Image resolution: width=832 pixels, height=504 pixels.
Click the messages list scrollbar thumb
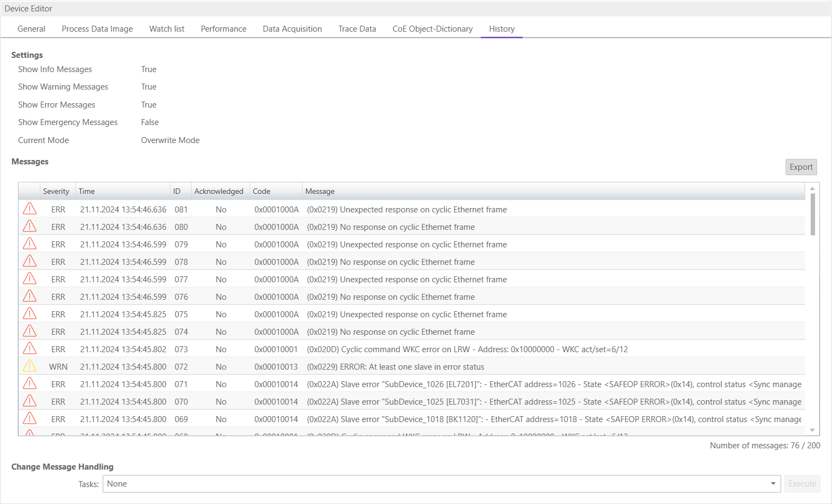tap(812, 214)
